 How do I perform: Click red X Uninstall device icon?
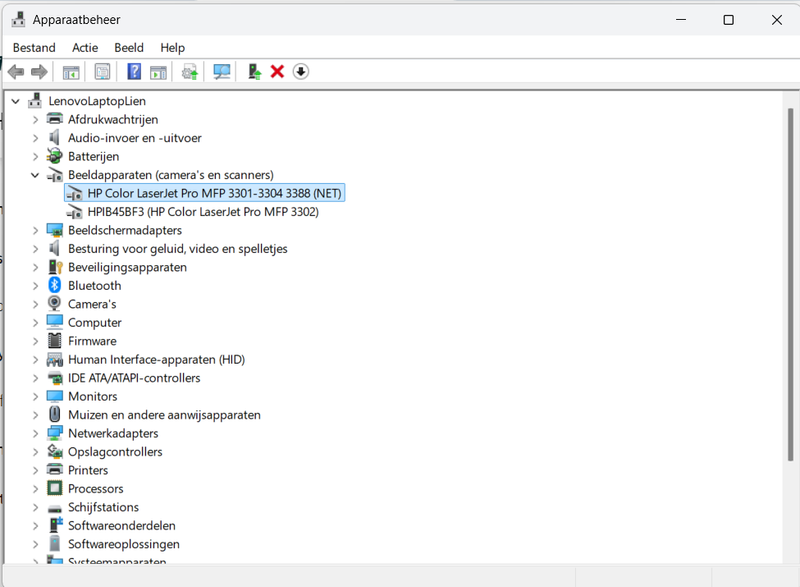coord(277,72)
